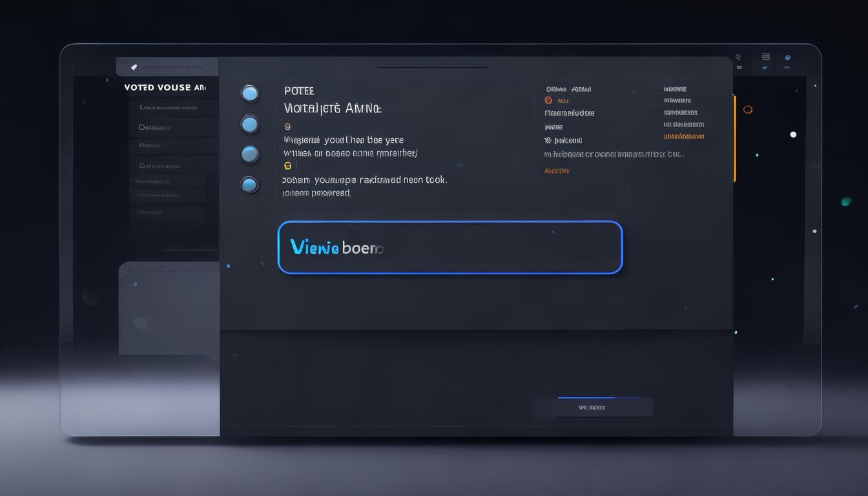The height and width of the screenshot is (496, 868).
Task: Click the VOTED VOUSE sidebar heading
Action: pyautogui.click(x=165, y=87)
